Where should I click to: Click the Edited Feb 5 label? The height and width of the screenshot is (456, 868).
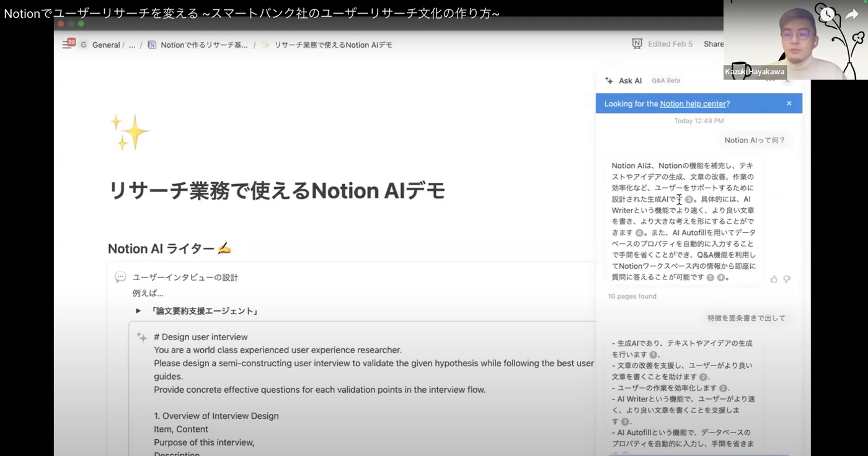[x=670, y=44]
